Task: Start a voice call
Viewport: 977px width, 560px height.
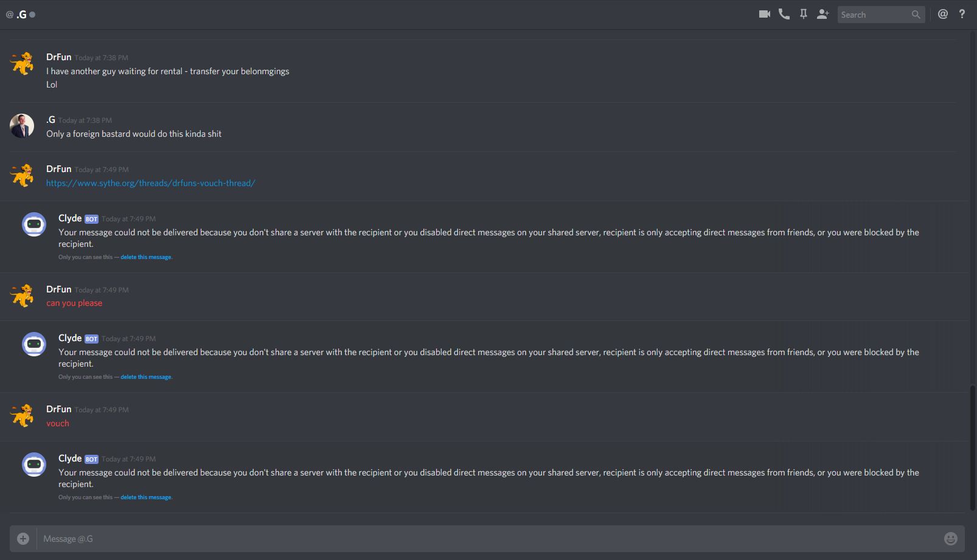Action: coord(784,14)
